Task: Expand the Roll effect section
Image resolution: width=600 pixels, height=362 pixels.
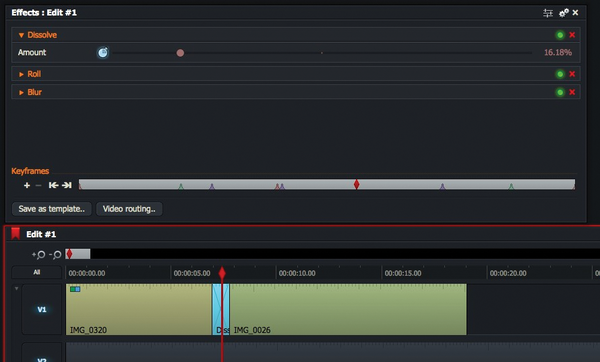Action: tap(21, 74)
